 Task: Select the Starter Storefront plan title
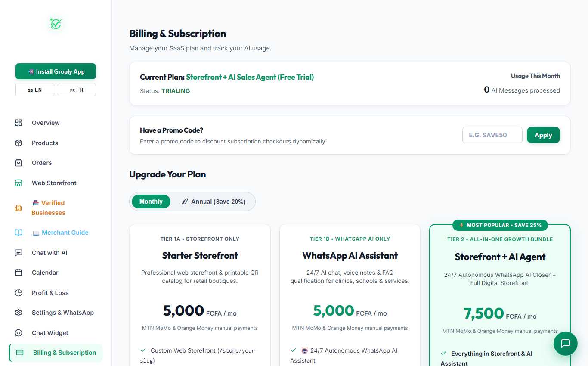pyautogui.click(x=200, y=256)
